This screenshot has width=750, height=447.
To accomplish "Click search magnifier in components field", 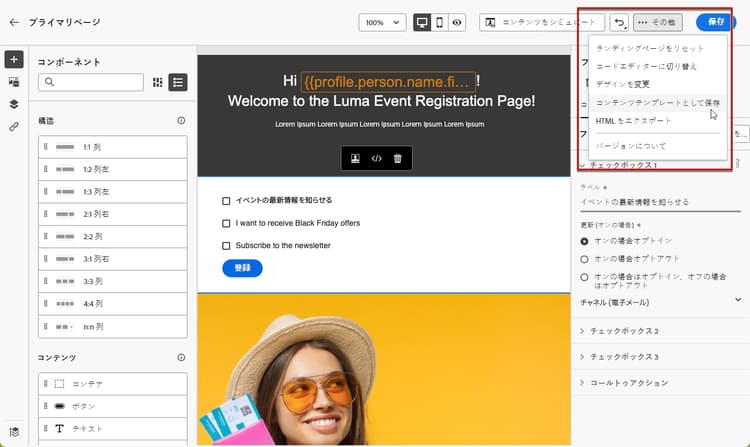I will (x=49, y=82).
